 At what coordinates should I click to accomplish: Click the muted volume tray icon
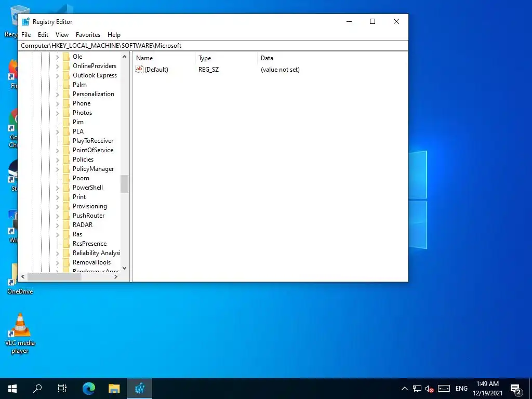tap(429, 389)
